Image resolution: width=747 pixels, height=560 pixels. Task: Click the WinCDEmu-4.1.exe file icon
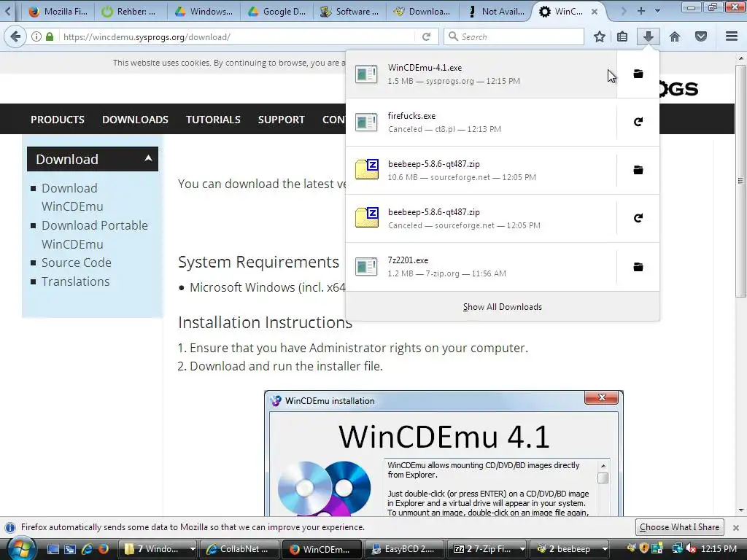pyautogui.click(x=366, y=74)
